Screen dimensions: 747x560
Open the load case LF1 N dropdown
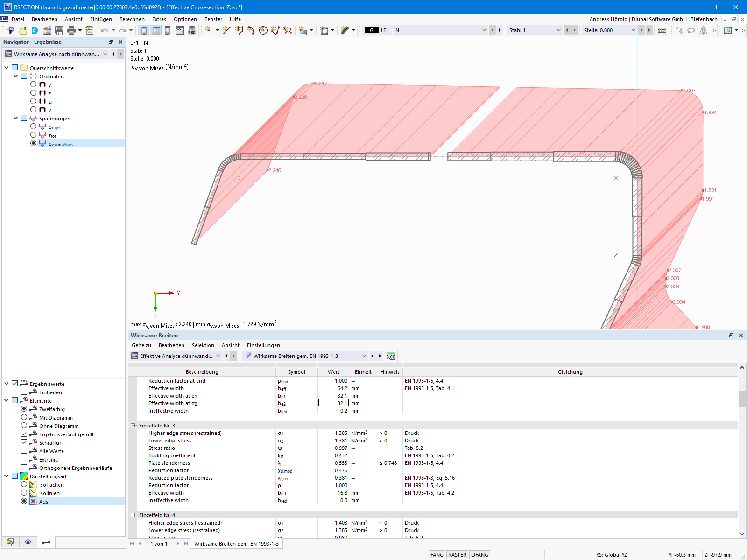click(x=484, y=30)
